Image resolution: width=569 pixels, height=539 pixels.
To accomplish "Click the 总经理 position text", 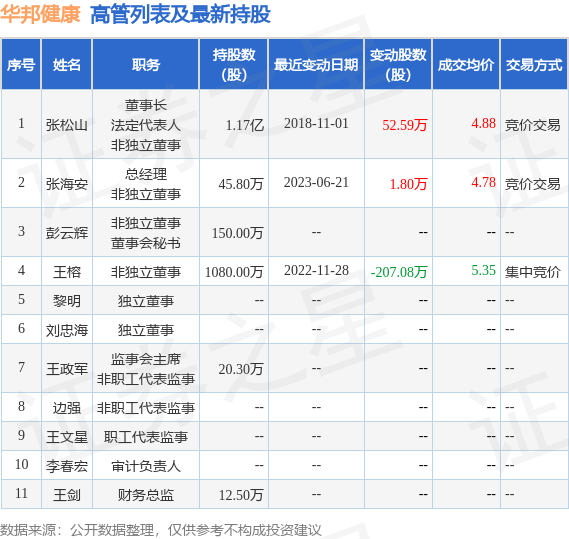I will tap(146, 174).
